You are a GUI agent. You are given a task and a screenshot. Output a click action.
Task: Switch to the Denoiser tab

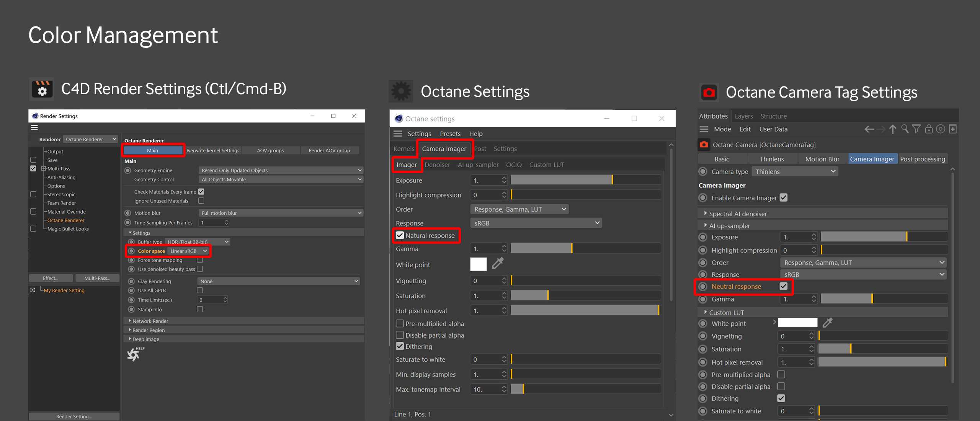point(437,165)
